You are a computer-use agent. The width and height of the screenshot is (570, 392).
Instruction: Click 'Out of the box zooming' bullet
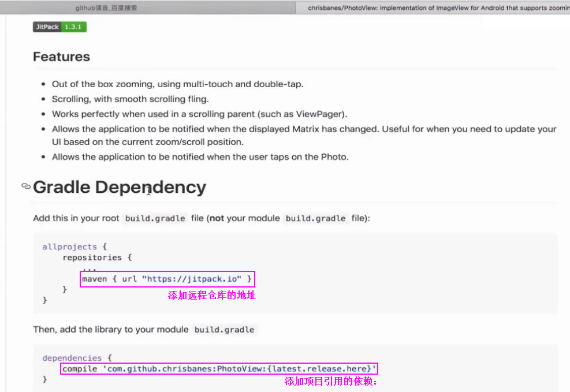(x=177, y=84)
